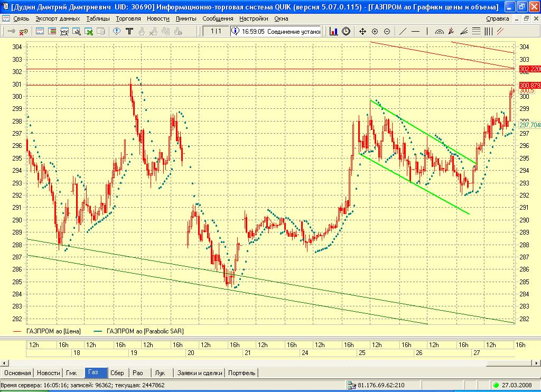Click the zoom out minus icon
The width and height of the screenshot is (541, 392).
coord(387,31)
